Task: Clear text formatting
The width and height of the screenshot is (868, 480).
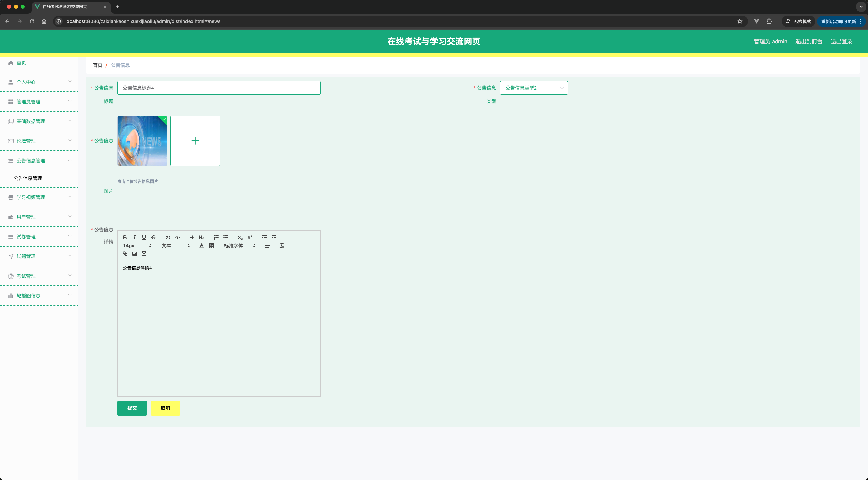Action: 282,246
